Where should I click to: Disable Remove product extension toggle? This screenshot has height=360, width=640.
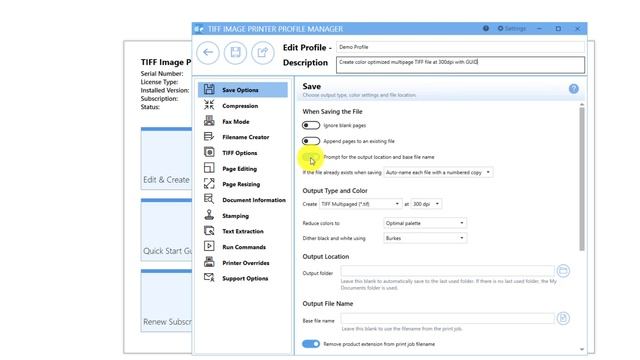(x=311, y=344)
